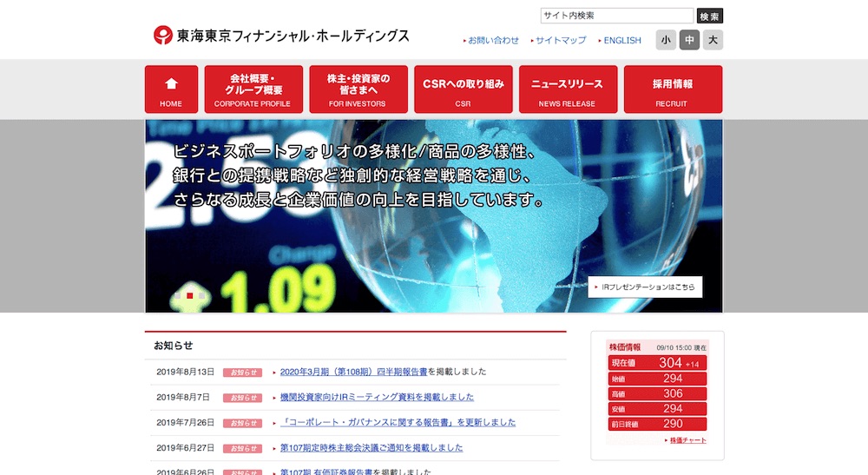Open the コーポレート・ガバナンスに関する報告書 link

tap(398, 422)
